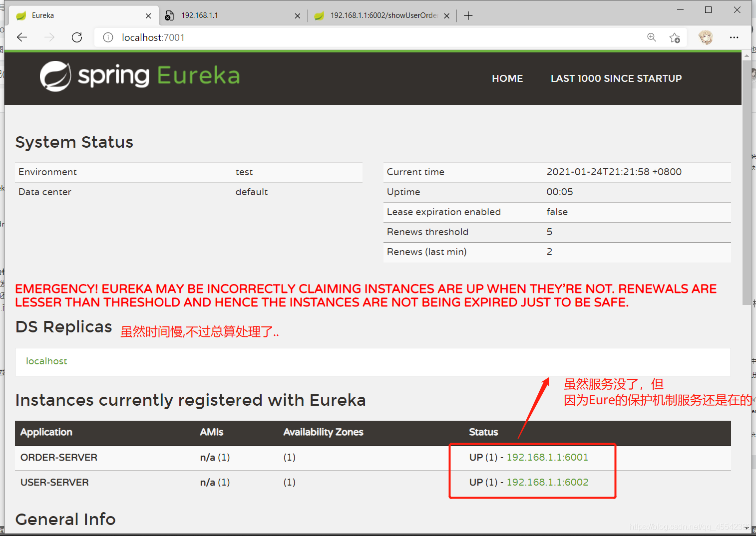
Task: Click the Spring Eureka logo
Action: [x=140, y=76]
